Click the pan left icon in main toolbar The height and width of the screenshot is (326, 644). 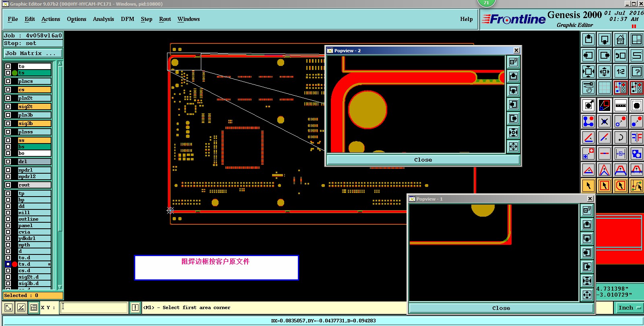(588, 56)
